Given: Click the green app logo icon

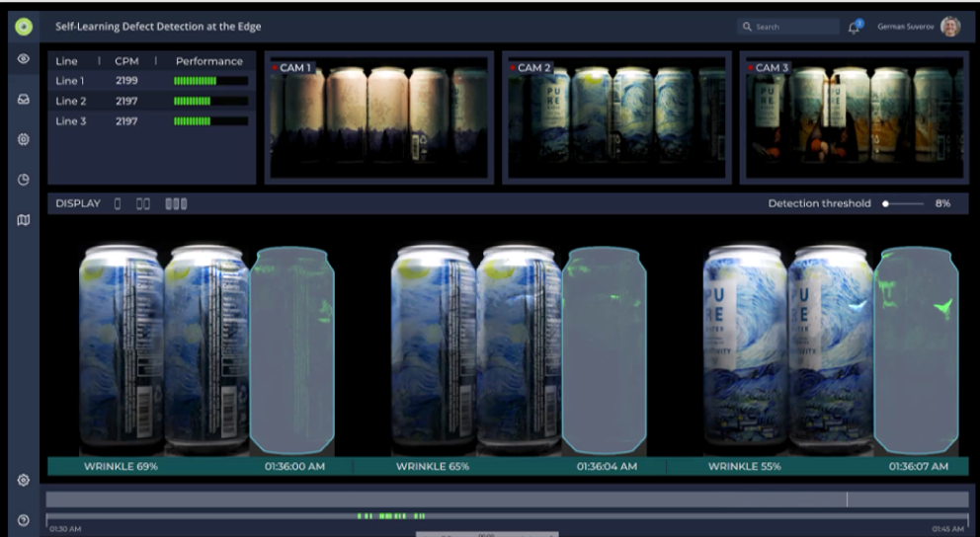Looking at the screenshot, I should click(x=24, y=27).
